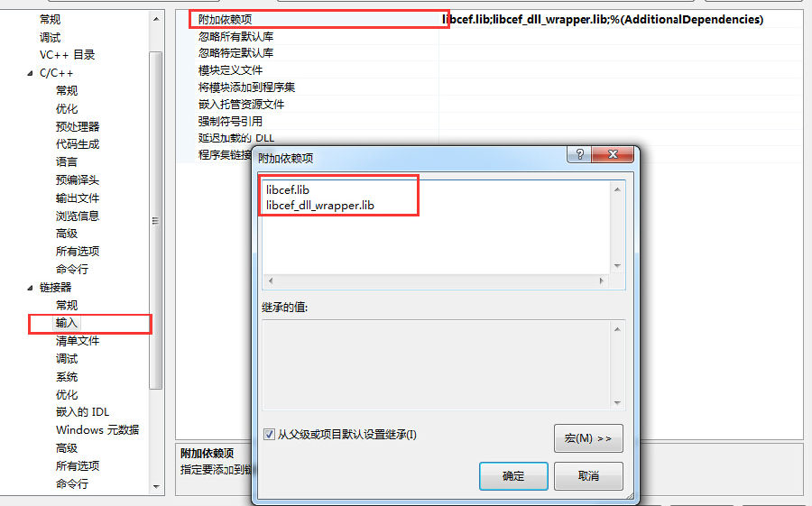Click the 取消 button
Image resolution: width=812 pixels, height=506 pixels.
pyautogui.click(x=588, y=476)
